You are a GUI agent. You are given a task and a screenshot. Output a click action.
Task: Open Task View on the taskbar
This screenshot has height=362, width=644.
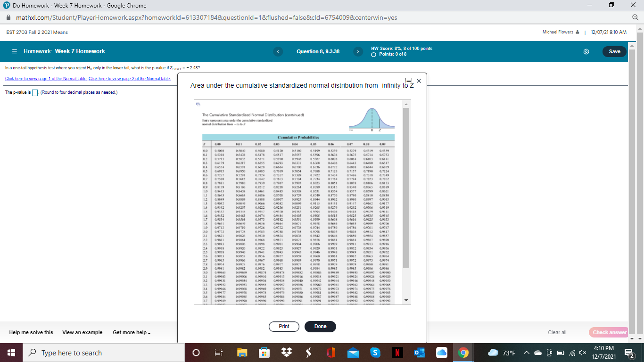[x=219, y=353]
